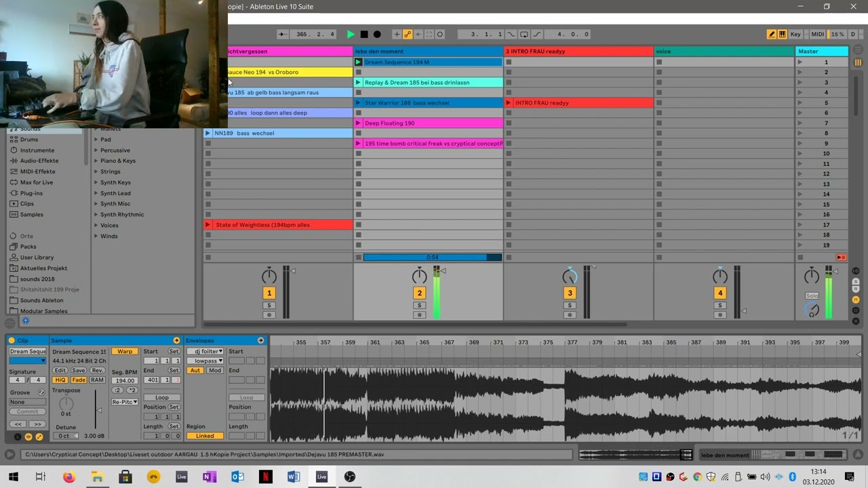
Task: Open OneNote from the taskbar
Action: tap(209, 477)
